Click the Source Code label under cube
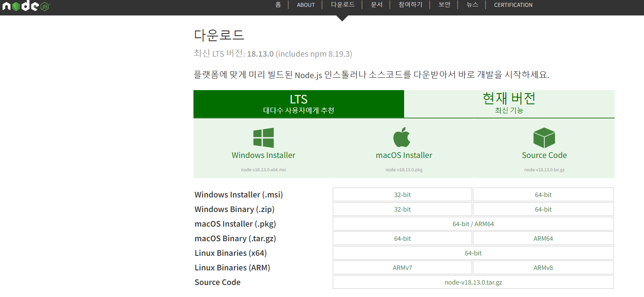Screen dimensions: 644x297 pyautogui.click(x=544, y=155)
